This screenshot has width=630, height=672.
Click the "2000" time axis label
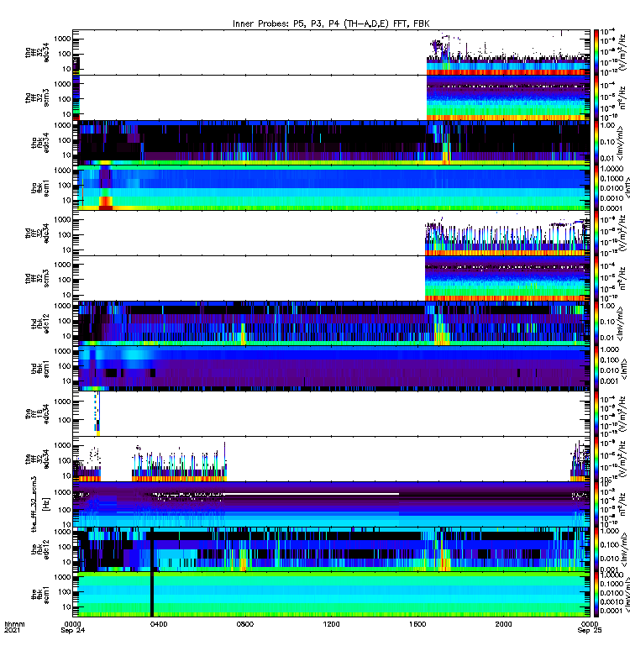(503, 624)
